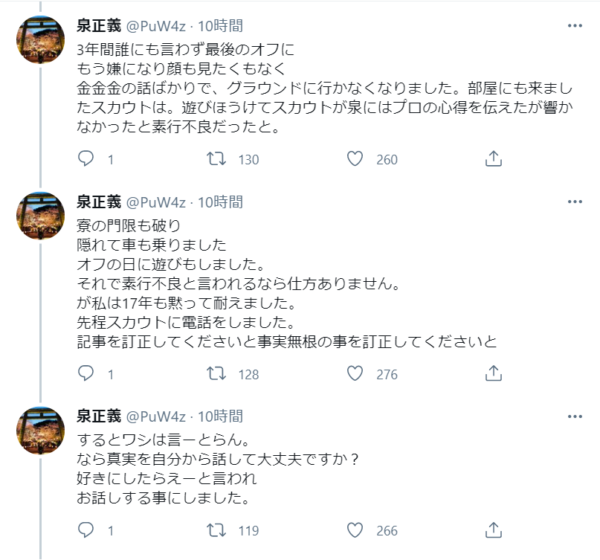Retweet the first tweet with 130 retweets
Viewport: 600px width, 560px height.
(x=214, y=159)
